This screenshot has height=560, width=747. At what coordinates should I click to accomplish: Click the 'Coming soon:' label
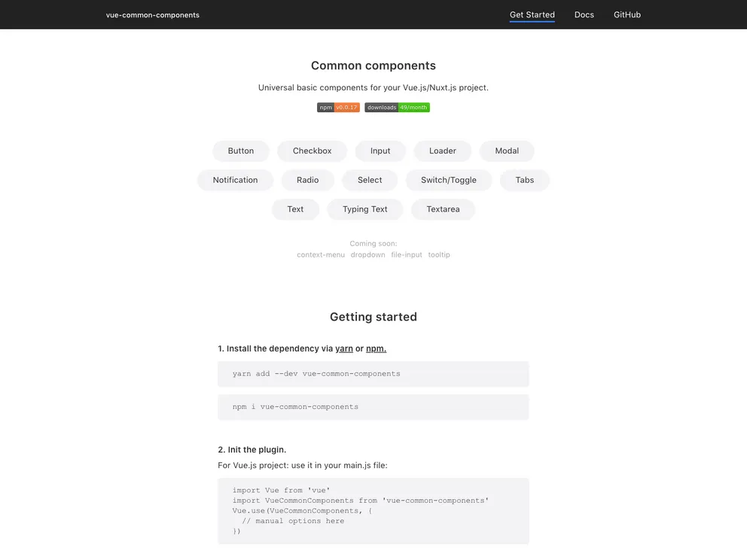click(373, 243)
